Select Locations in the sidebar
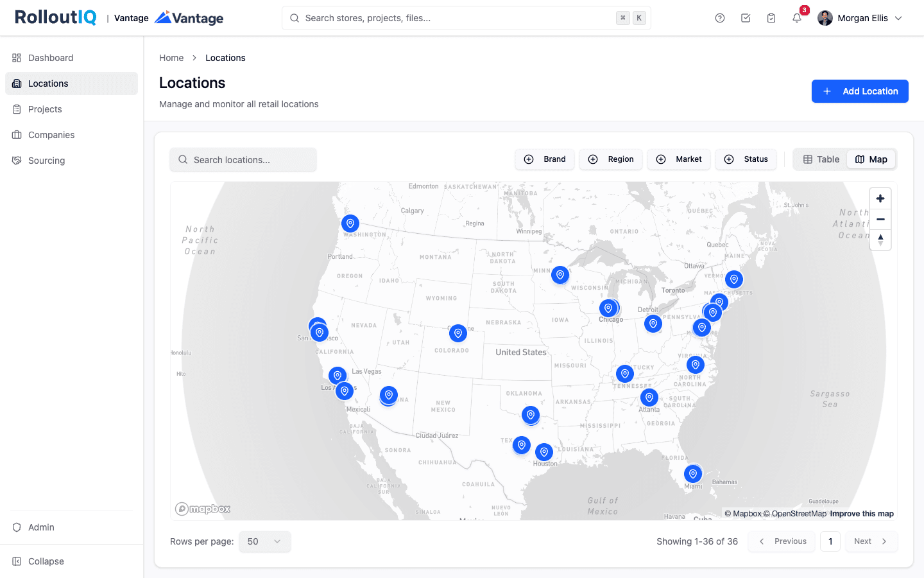The height and width of the screenshot is (578, 924). coord(71,83)
